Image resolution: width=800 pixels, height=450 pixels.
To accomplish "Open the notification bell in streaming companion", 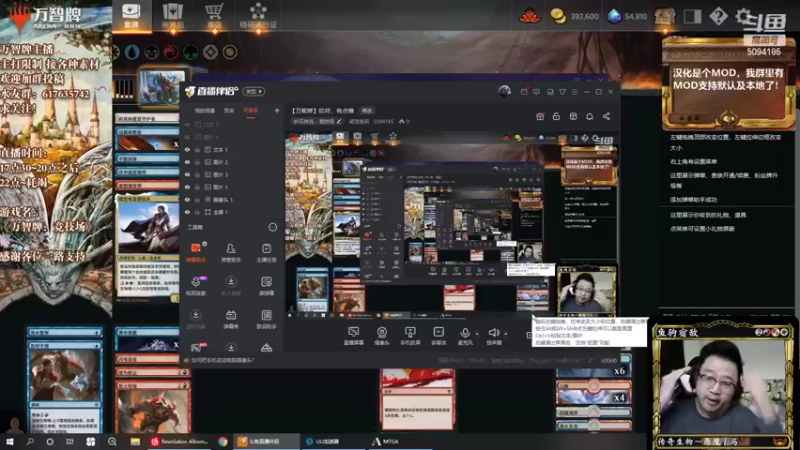I will coord(589,116).
